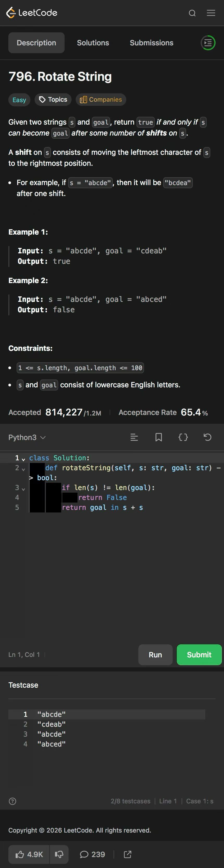Image resolution: width=224 pixels, height=868 pixels.
Task: Click the Run button
Action: point(155,655)
